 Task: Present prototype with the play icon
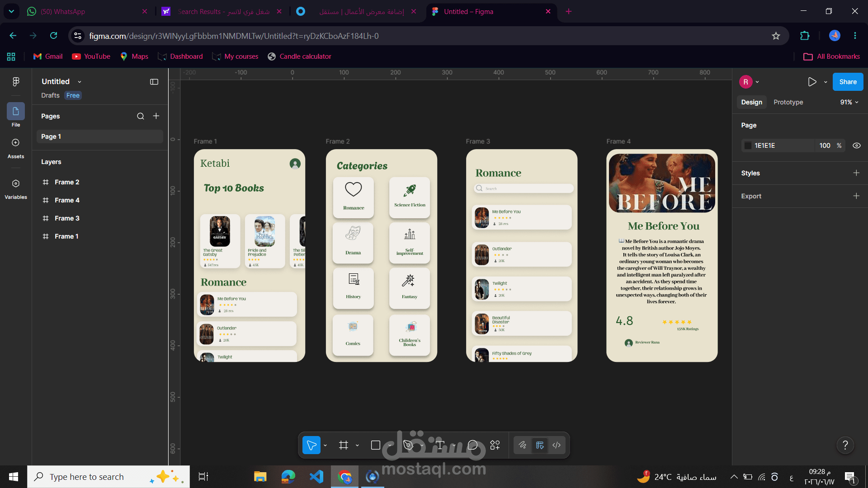[812, 82]
